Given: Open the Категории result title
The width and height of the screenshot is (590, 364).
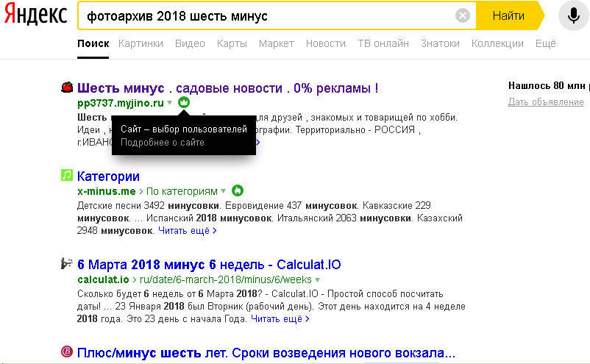Looking at the screenshot, I should pos(108,176).
